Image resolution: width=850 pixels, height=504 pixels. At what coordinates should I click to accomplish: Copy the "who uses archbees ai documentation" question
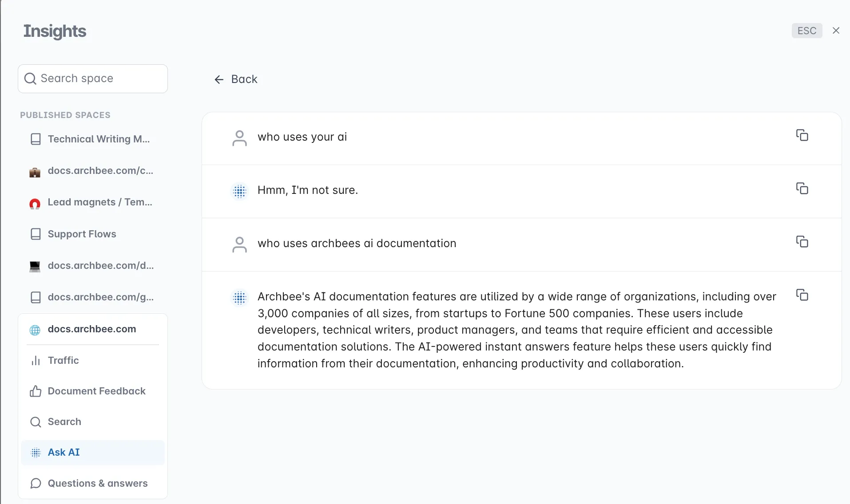coord(802,242)
